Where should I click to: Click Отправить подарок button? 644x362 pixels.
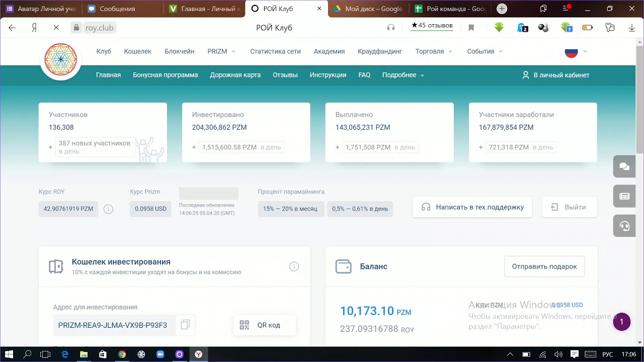point(544,266)
